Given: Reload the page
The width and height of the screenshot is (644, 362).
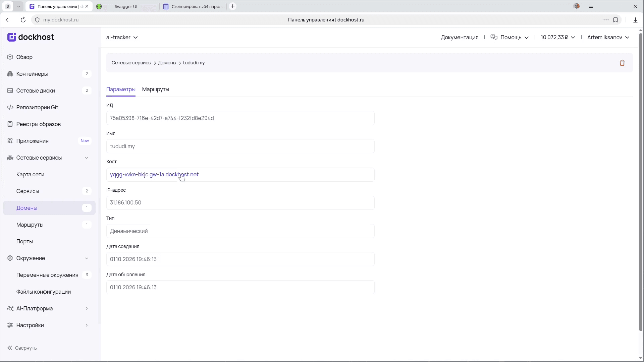Looking at the screenshot, I should (x=23, y=20).
